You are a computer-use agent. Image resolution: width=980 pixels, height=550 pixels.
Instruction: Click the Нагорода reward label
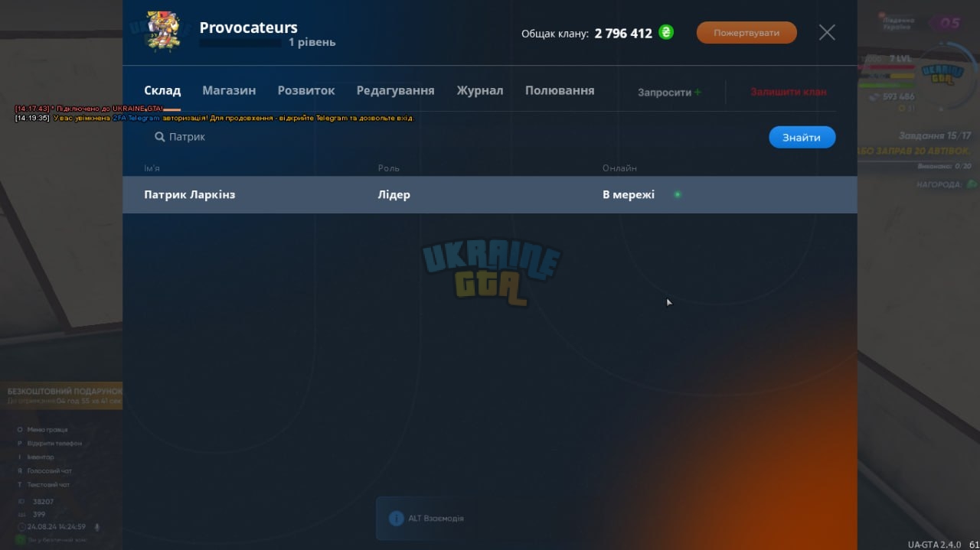click(x=941, y=185)
